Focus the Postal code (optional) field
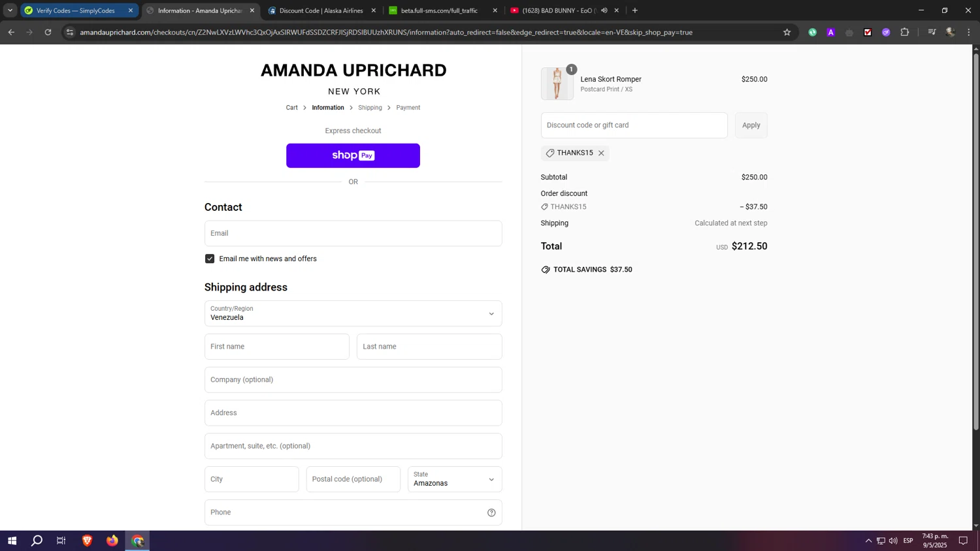The image size is (980, 551). click(353, 479)
